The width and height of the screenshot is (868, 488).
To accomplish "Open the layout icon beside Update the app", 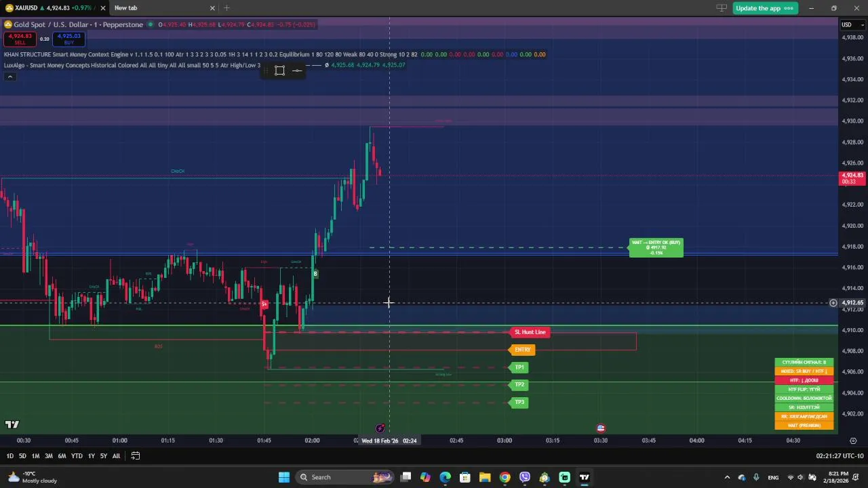I will 722,8.
